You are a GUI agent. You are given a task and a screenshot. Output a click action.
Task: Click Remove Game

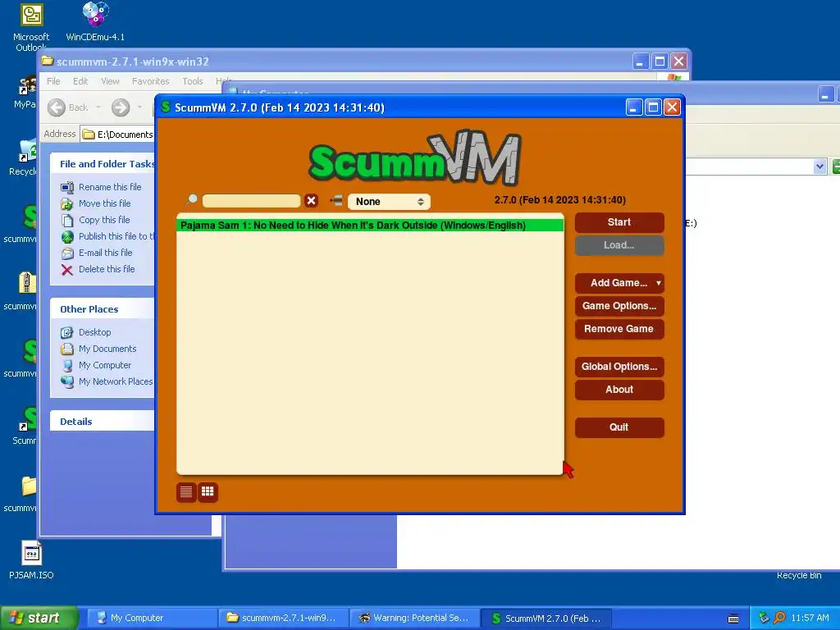tap(619, 329)
